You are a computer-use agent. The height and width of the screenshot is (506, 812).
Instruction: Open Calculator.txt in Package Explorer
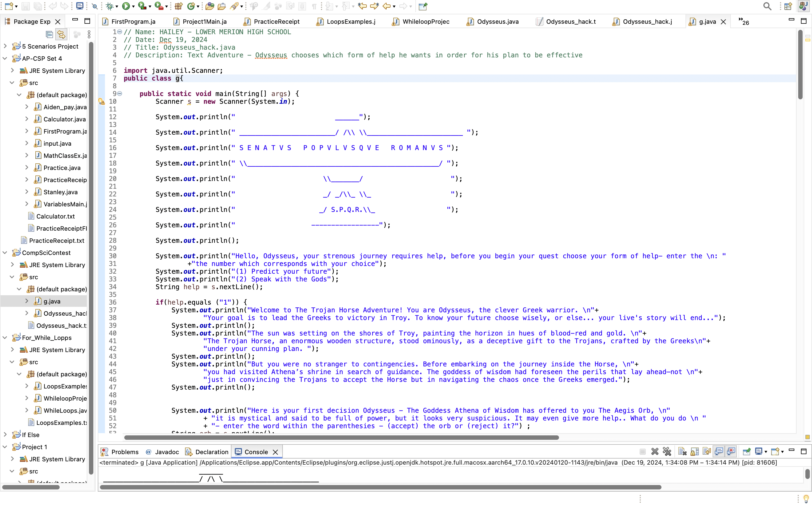tap(55, 216)
